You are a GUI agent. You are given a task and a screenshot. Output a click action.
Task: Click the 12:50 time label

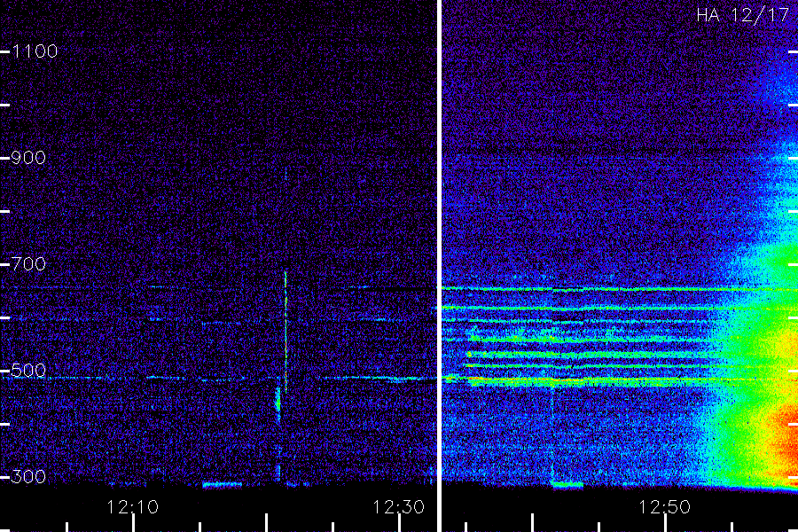[664, 507]
